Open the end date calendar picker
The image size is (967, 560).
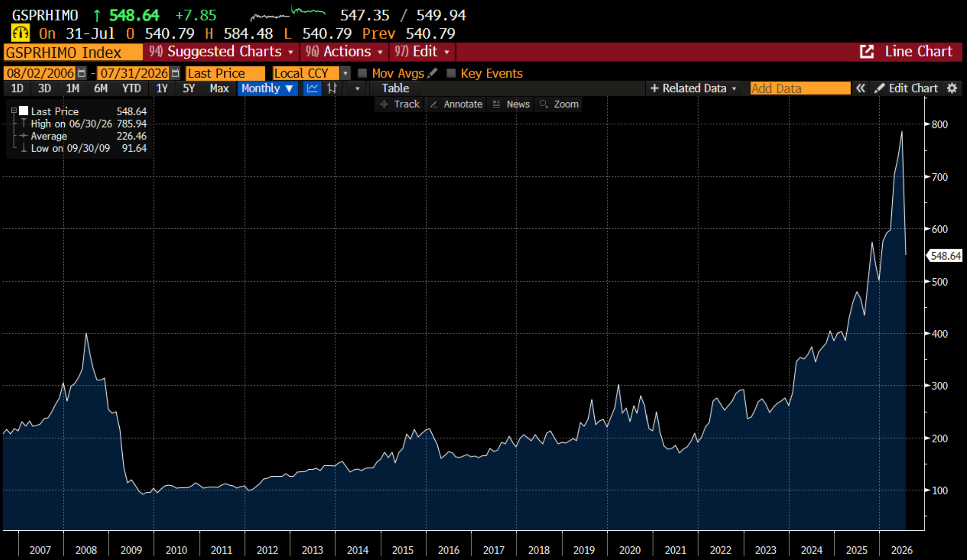tap(175, 73)
